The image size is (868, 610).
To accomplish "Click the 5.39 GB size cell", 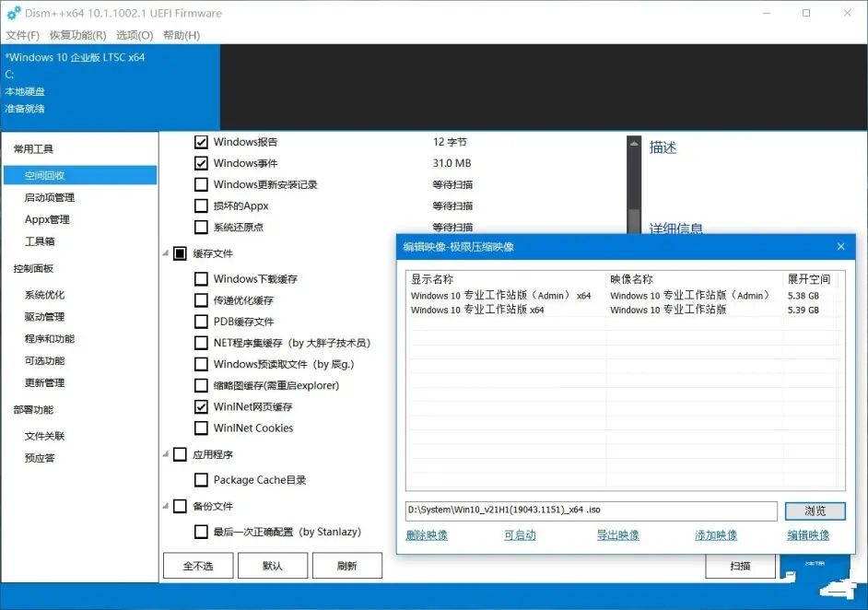I will (803, 310).
